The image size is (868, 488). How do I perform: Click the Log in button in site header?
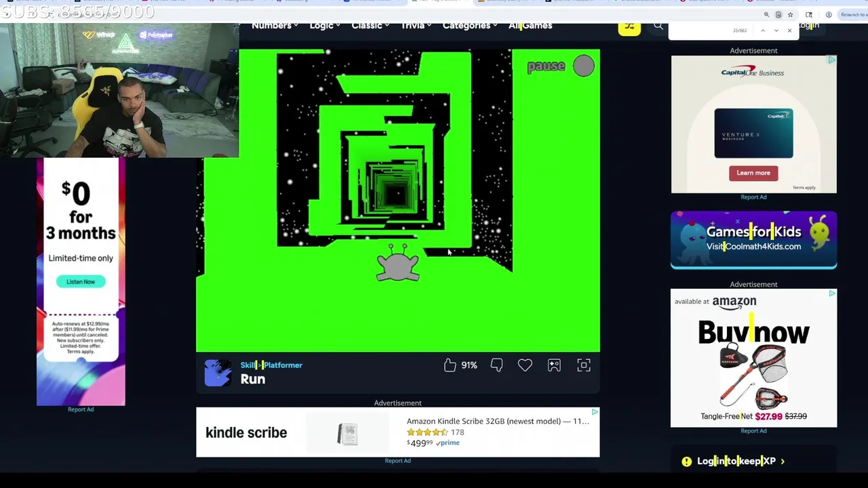coord(810,25)
